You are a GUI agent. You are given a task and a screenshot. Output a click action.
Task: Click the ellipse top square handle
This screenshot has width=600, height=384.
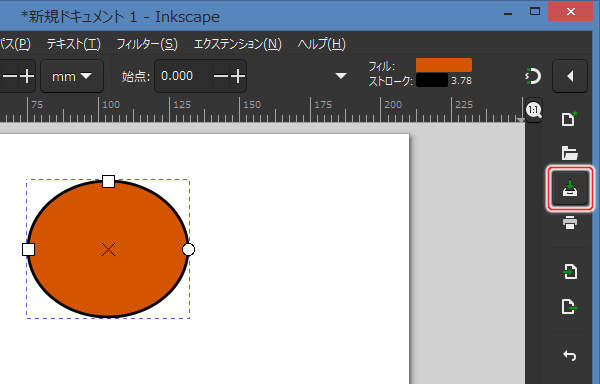(x=109, y=181)
